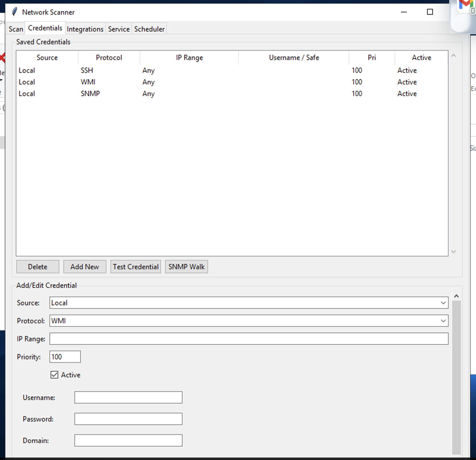Click the table scrollbar up arrow

pos(453,56)
